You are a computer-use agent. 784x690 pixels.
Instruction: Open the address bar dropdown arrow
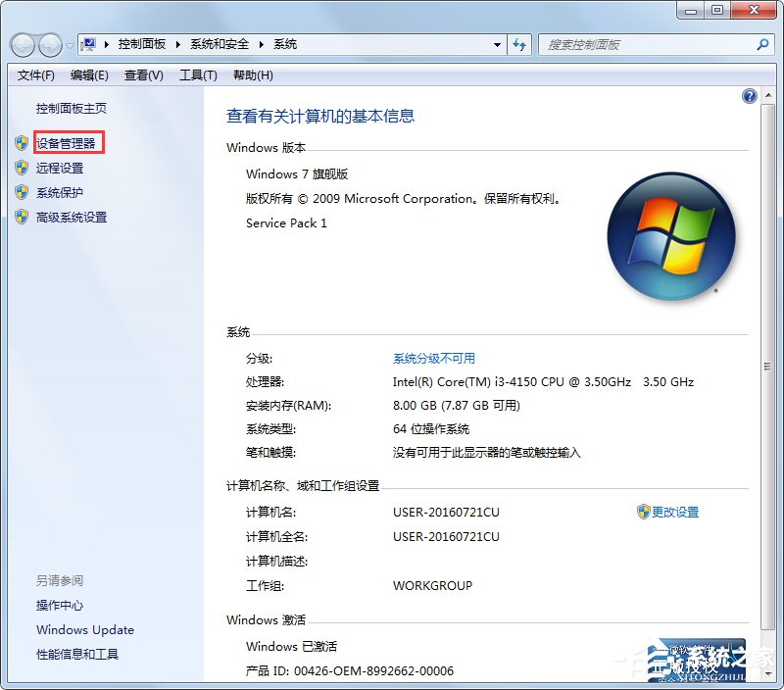tap(498, 44)
